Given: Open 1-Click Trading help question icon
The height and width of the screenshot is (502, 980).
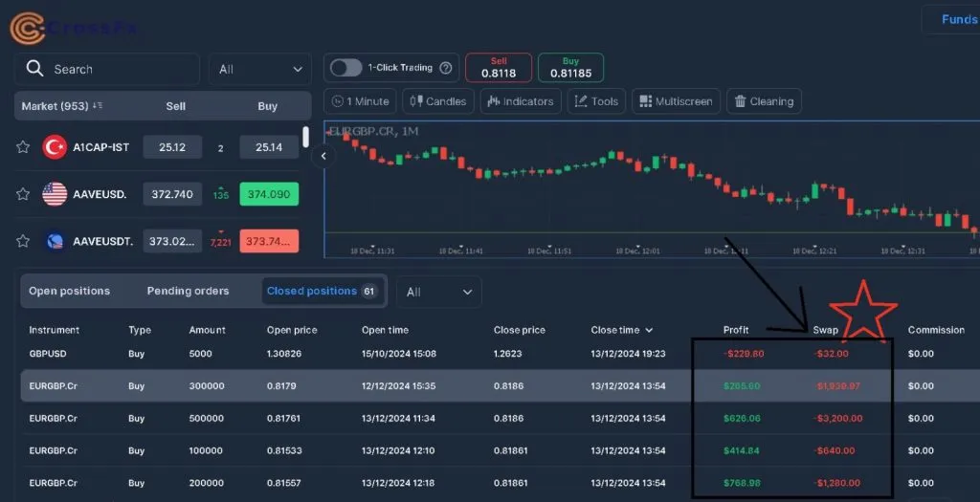Looking at the screenshot, I should pos(446,68).
